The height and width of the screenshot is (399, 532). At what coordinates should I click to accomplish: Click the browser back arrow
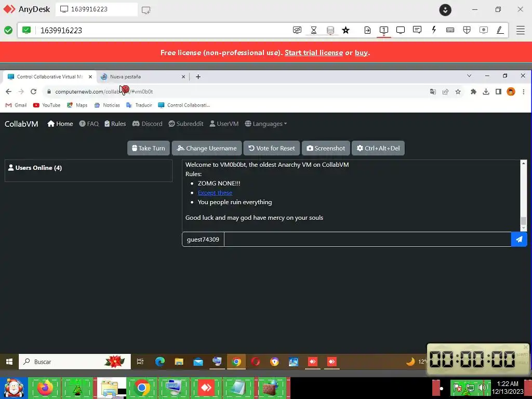pyautogui.click(x=8, y=91)
